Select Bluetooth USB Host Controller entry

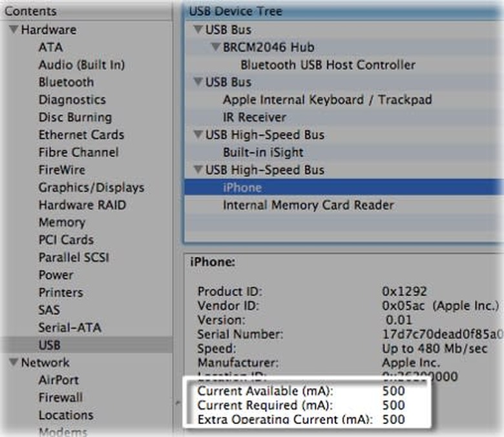click(328, 65)
